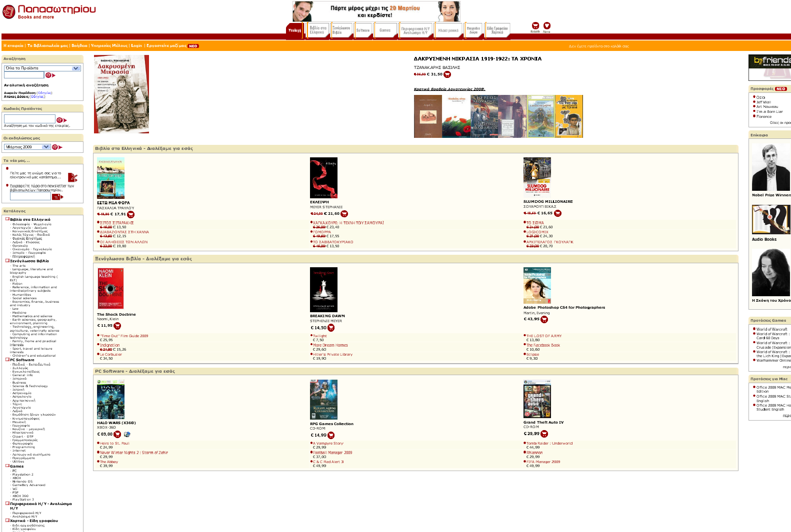Open the Slumdog Millionaire cover thumbnail

(x=537, y=177)
